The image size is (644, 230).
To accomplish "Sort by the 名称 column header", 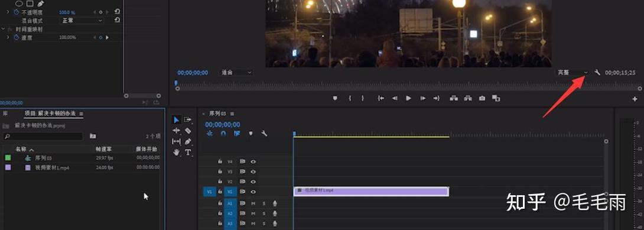I will tap(21, 150).
